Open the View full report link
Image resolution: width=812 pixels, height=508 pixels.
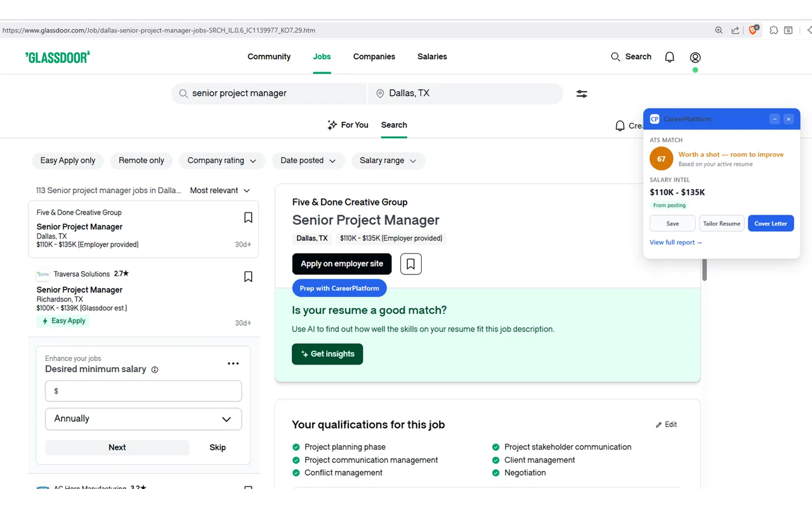676,243
